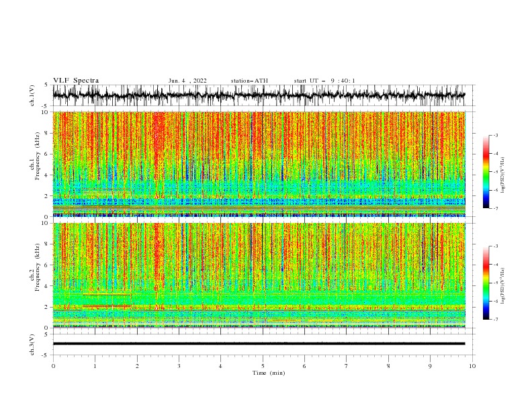Click the "5" tick on the ch.1(V) axis
This screenshot has height=411, width=532.
click(47, 85)
